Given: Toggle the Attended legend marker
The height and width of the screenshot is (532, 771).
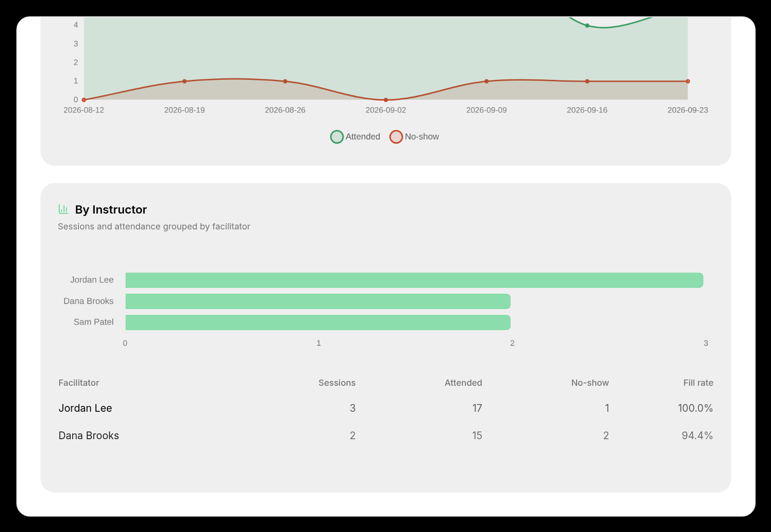Looking at the screenshot, I should click(337, 137).
